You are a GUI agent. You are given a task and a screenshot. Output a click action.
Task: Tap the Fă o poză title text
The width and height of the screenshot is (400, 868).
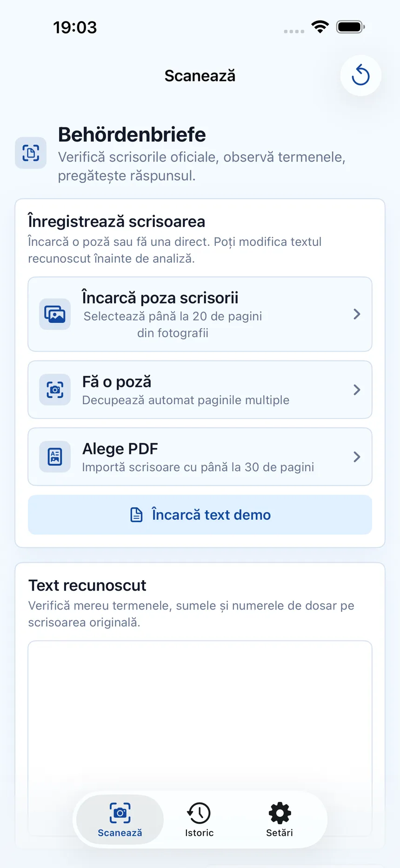pyautogui.click(x=117, y=382)
